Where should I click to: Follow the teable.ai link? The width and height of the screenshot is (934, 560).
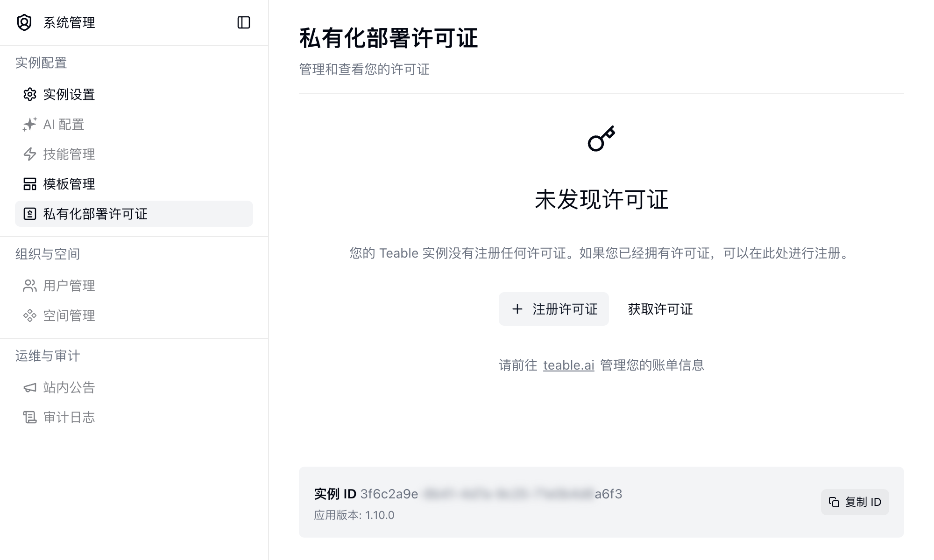[568, 365]
